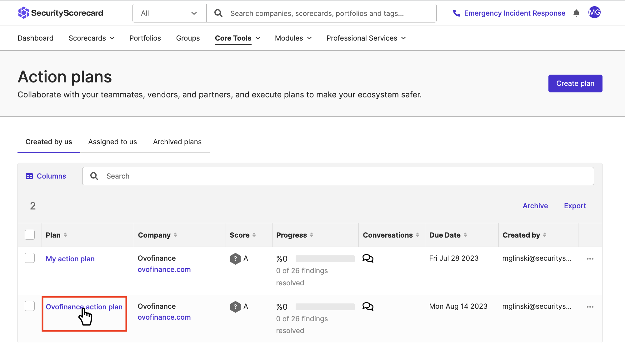This screenshot has height=364, width=625.
Task: Click the Mon Aug 14 2023 due date
Action: pos(458,306)
